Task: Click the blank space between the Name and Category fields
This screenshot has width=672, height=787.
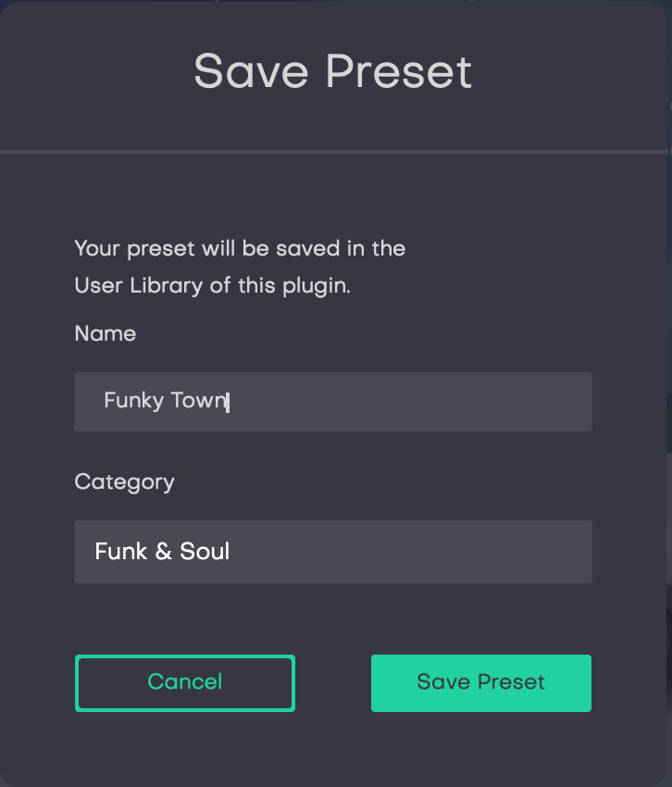Action: tap(332, 452)
